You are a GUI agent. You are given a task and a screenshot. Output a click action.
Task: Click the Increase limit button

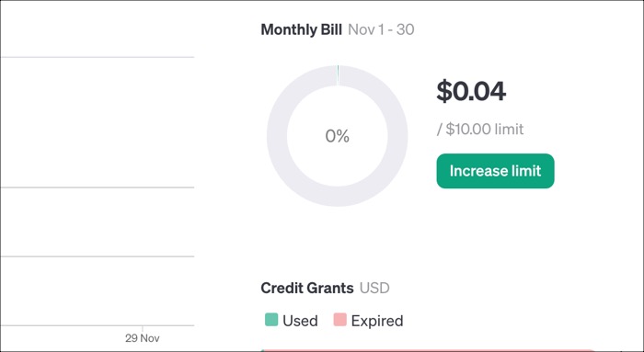tap(495, 171)
